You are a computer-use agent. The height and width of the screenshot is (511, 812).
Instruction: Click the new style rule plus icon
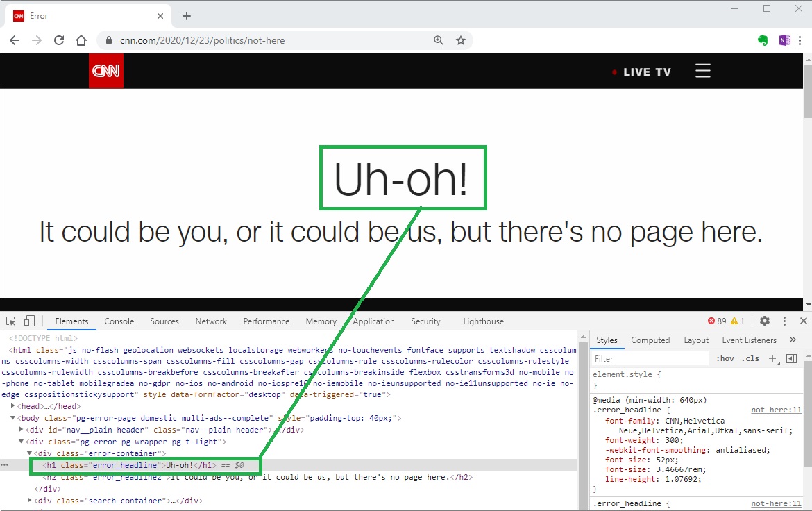[772, 358]
